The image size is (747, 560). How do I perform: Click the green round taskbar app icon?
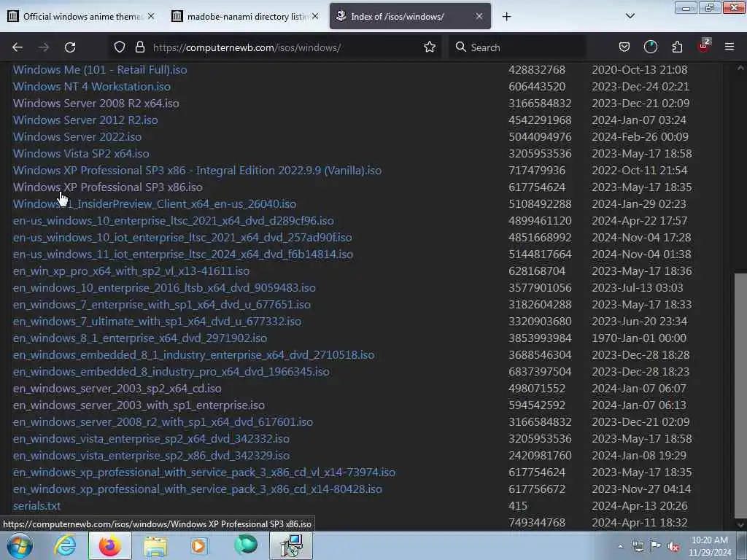tap(245, 545)
